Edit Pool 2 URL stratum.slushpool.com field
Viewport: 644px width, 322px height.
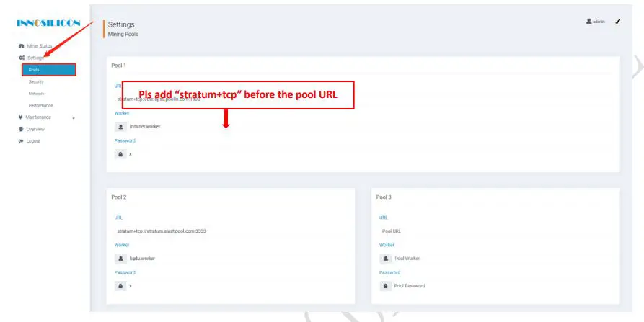[230, 231]
